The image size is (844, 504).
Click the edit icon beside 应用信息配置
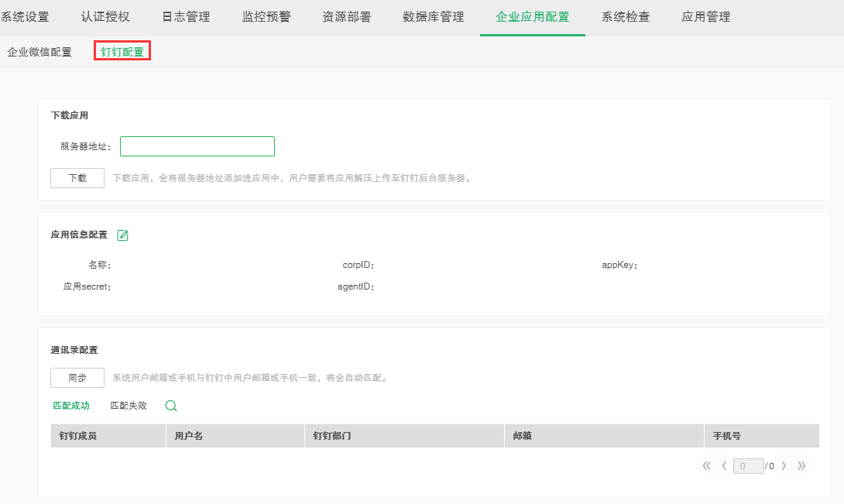(x=122, y=235)
